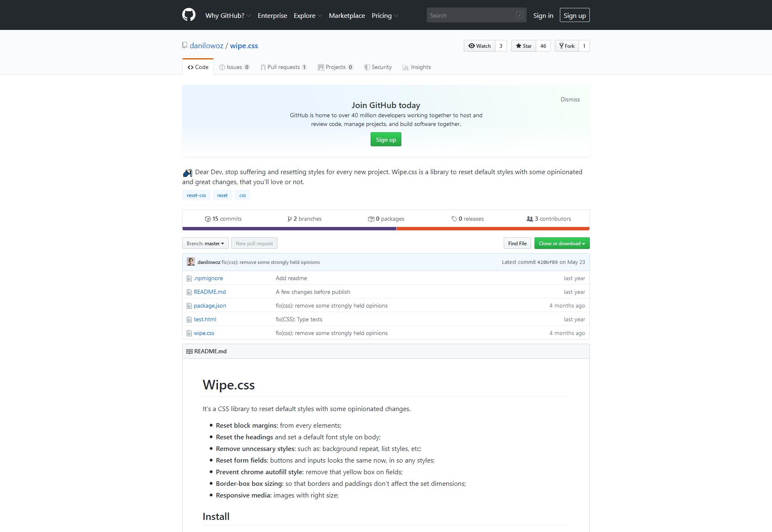Click the file icon next to package.json
This screenshot has height=532, width=772.
tap(189, 306)
